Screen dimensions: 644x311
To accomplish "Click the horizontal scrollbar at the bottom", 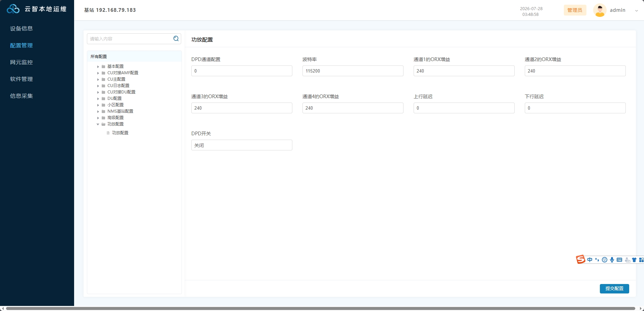I will pos(321,308).
